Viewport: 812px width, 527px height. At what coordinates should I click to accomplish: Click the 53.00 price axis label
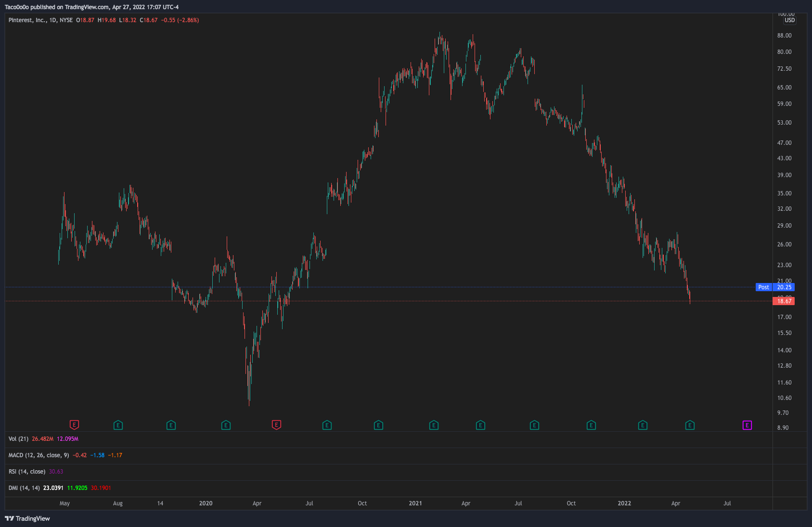pos(784,123)
